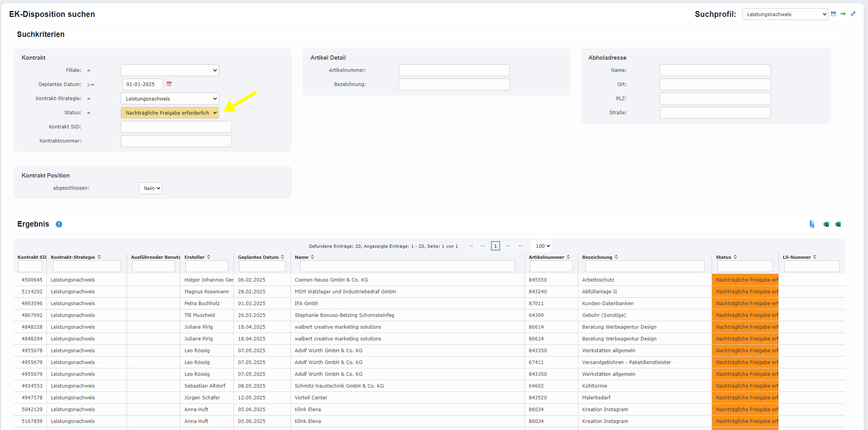Click the orange status cell for contract 4500645
This screenshot has height=430, width=868.
[x=745, y=280]
